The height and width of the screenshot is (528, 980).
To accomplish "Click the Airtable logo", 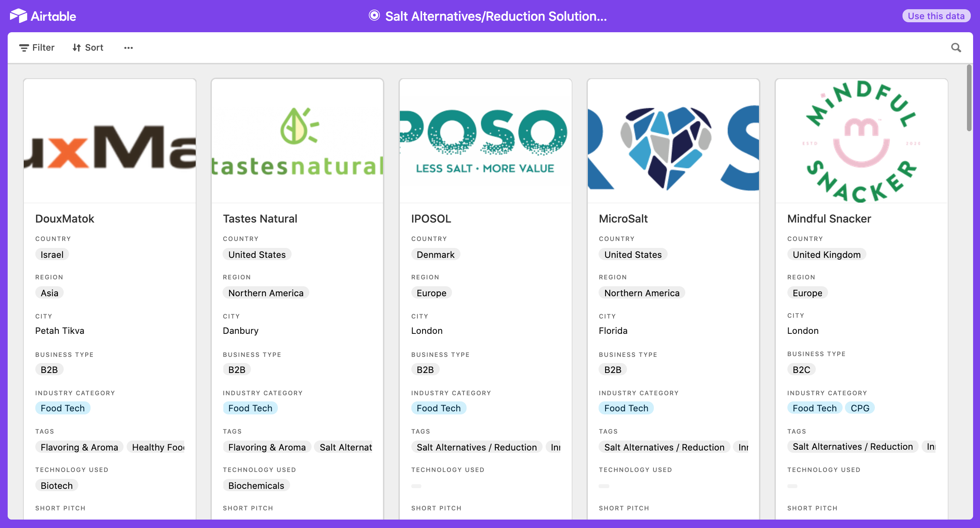I will (43, 16).
